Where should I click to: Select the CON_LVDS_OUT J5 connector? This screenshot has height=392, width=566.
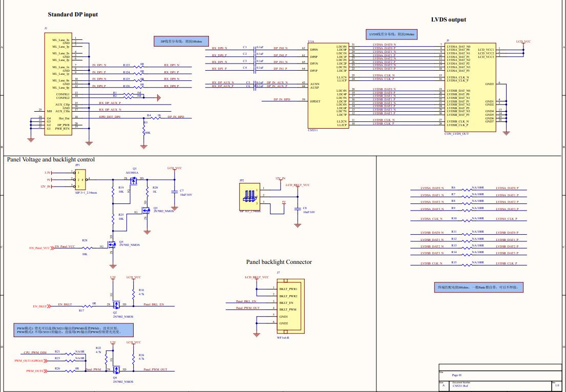pyautogui.click(x=469, y=87)
